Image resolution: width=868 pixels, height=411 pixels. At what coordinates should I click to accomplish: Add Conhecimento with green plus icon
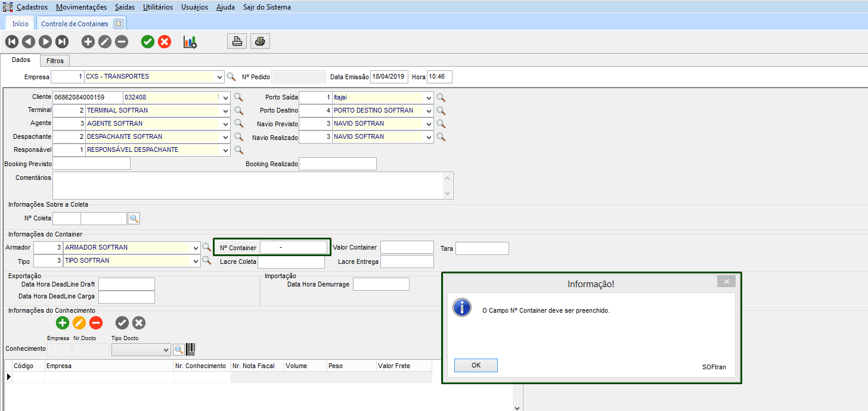click(63, 323)
